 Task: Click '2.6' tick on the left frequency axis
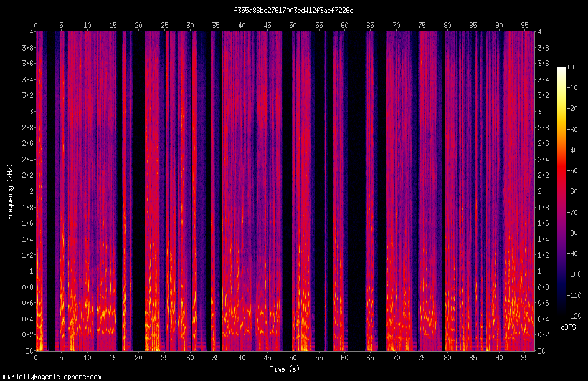28,143
